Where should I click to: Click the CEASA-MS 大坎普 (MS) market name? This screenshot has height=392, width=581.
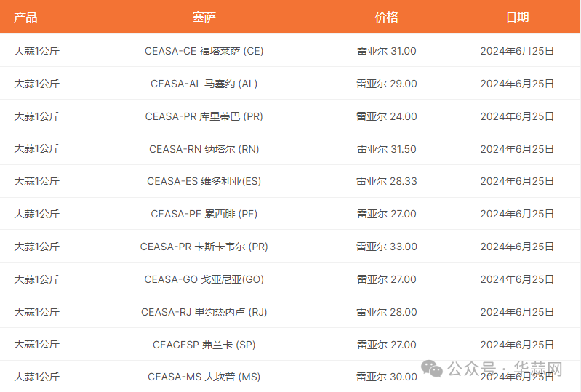pyautogui.click(x=204, y=377)
